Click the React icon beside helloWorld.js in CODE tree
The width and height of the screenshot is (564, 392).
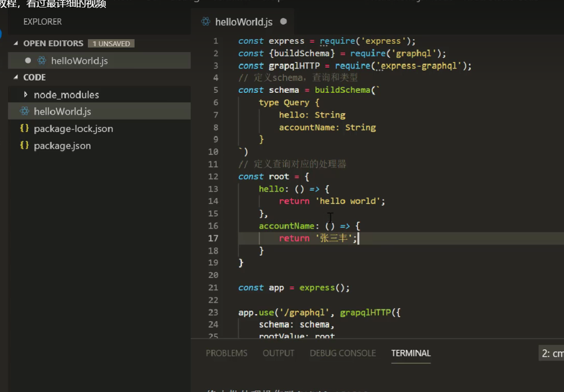pyautogui.click(x=24, y=111)
